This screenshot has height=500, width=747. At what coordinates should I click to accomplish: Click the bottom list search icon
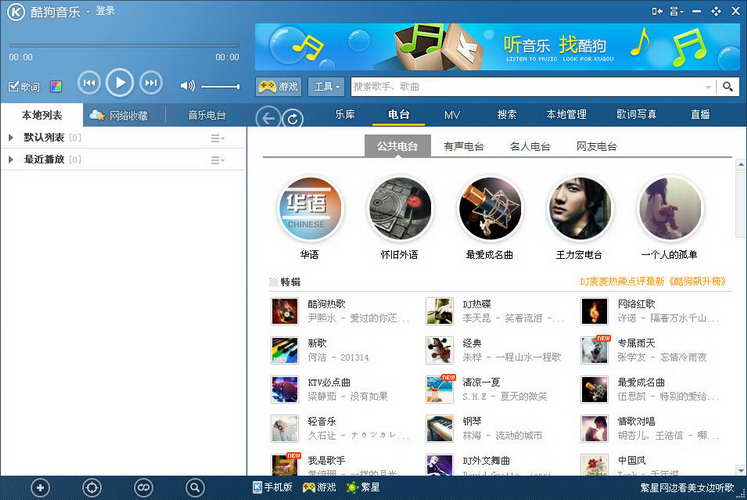pos(194,488)
